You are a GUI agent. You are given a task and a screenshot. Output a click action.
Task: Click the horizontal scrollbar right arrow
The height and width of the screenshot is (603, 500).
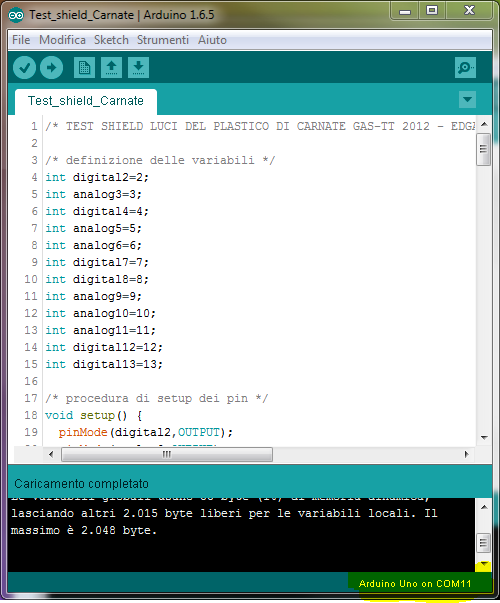click(467, 454)
